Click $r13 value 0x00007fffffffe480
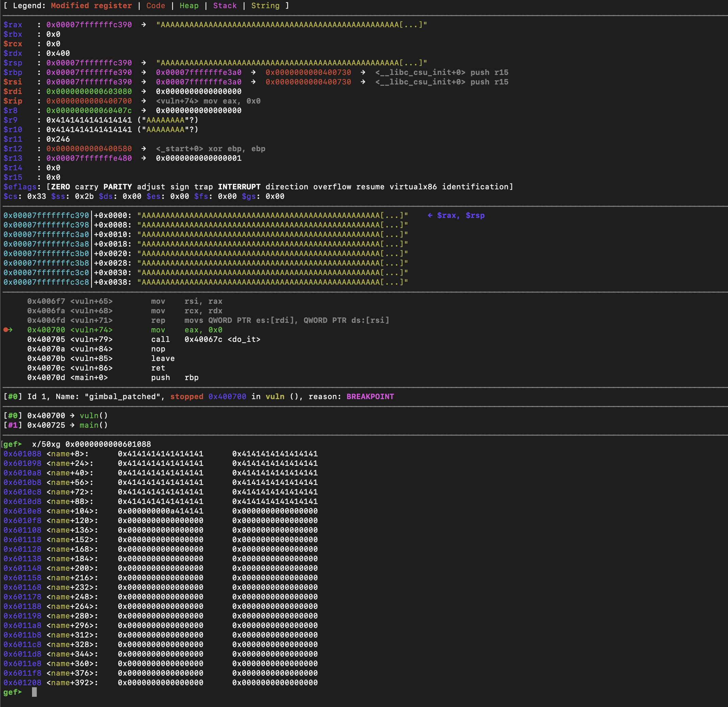Screen dimensions: 728x707 [89, 158]
